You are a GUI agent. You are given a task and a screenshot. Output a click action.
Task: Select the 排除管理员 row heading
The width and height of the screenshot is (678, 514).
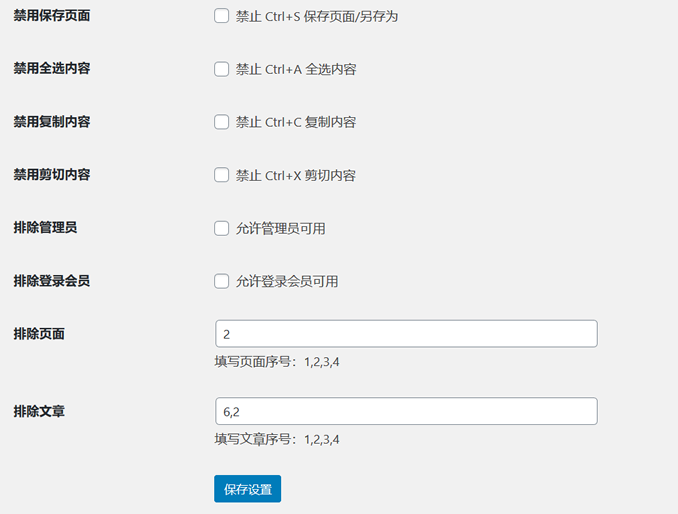(x=45, y=227)
